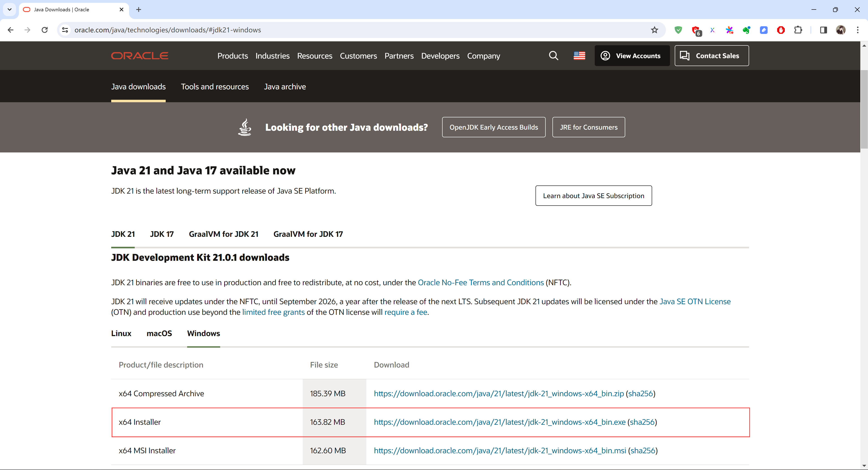Open the Industries menu
The image size is (868, 470).
(x=272, y=56)
